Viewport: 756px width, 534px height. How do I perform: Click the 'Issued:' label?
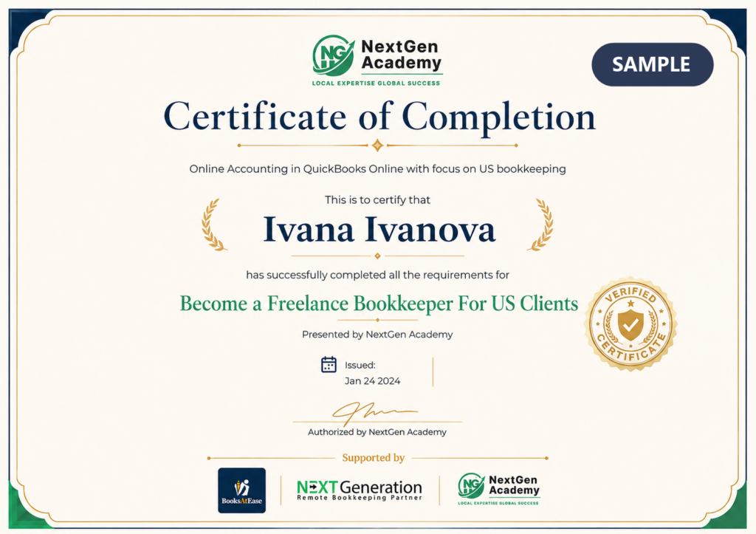coord(360,365)
